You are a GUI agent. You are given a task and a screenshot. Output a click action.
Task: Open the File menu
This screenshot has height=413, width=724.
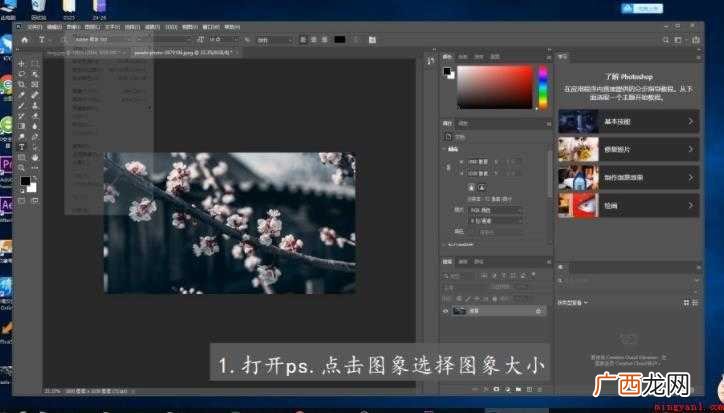pos(34,27)
